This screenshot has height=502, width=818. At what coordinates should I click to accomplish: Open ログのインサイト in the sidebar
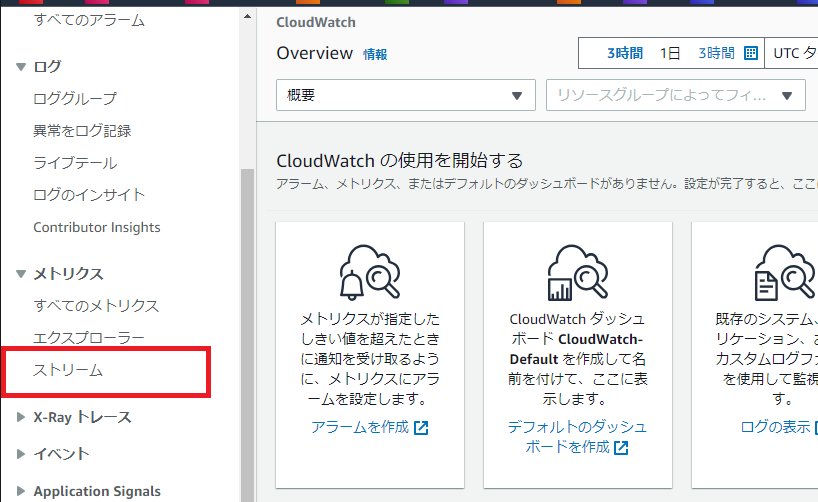pyautogui.click(x=89, y=195)
